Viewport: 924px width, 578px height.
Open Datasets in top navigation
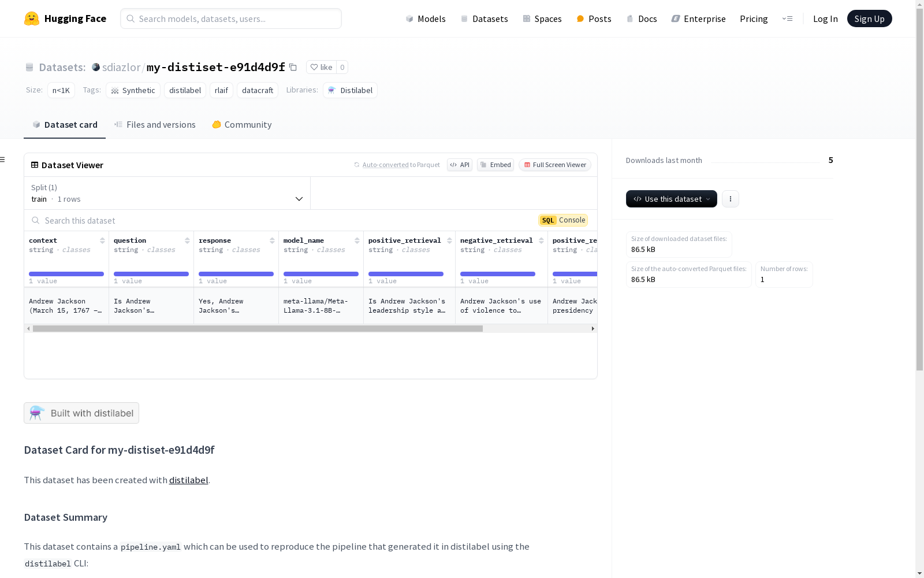(x=484, y=18)
